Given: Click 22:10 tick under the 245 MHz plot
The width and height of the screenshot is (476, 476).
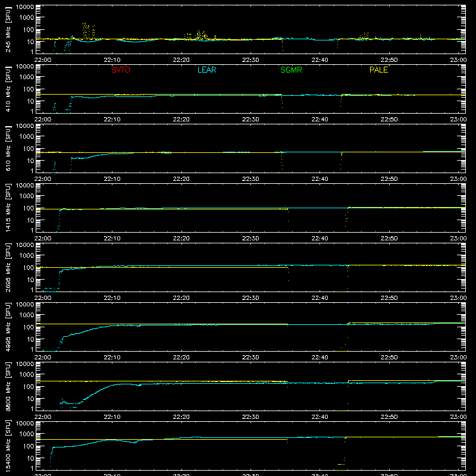Looking at the screenshot, I should pyautogui.click(x=112, y=60).
